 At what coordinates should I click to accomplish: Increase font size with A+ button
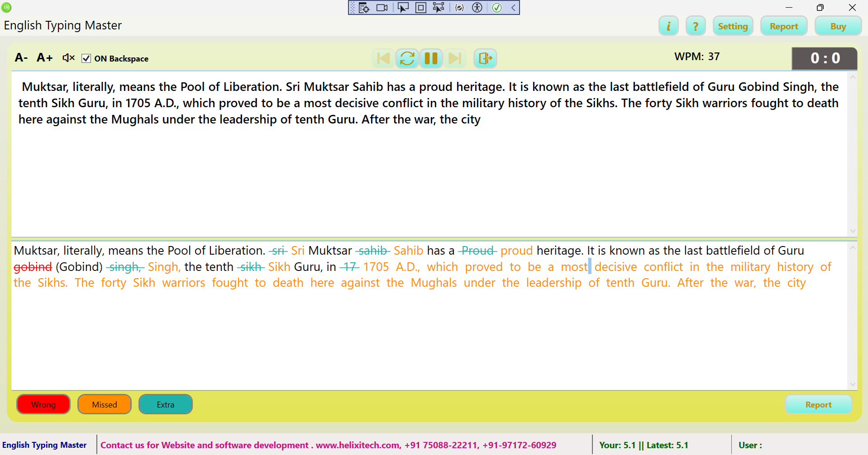tap(44, 58)
